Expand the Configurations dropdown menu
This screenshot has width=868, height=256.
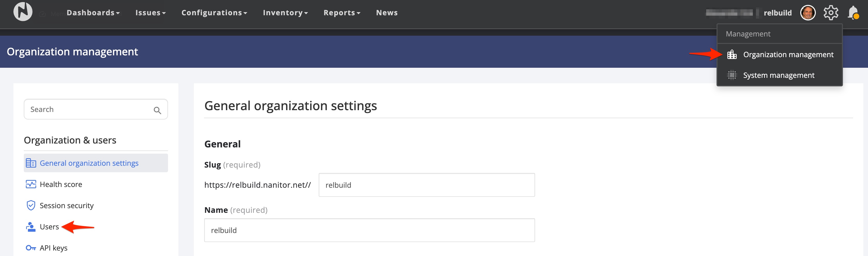pos(214,13)
